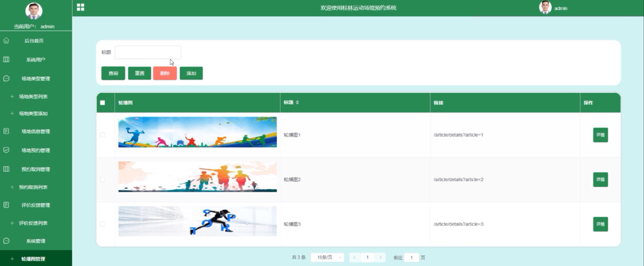The image size is (644, 266).
Task: Click the sort arrows on 标题 column
Action: point(297,103)
